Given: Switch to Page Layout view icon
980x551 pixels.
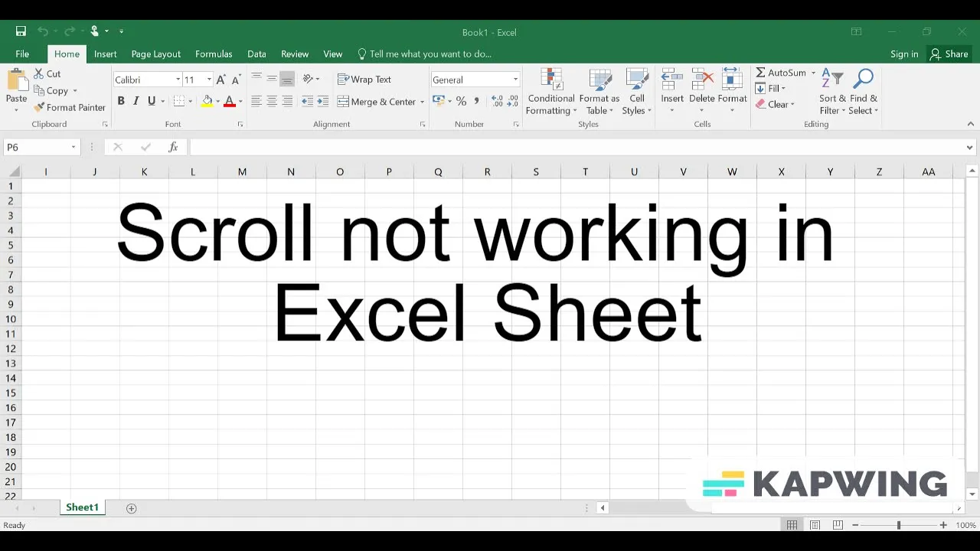Looking at the screenshot, I should (815, 525).
